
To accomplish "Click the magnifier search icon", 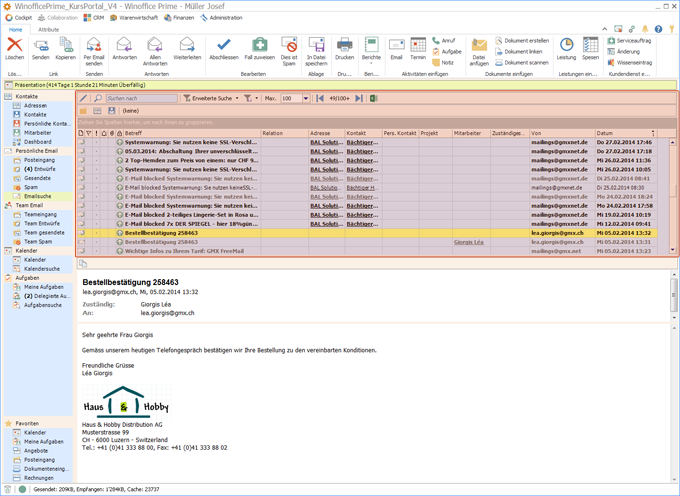I will [x=98, y=98].
